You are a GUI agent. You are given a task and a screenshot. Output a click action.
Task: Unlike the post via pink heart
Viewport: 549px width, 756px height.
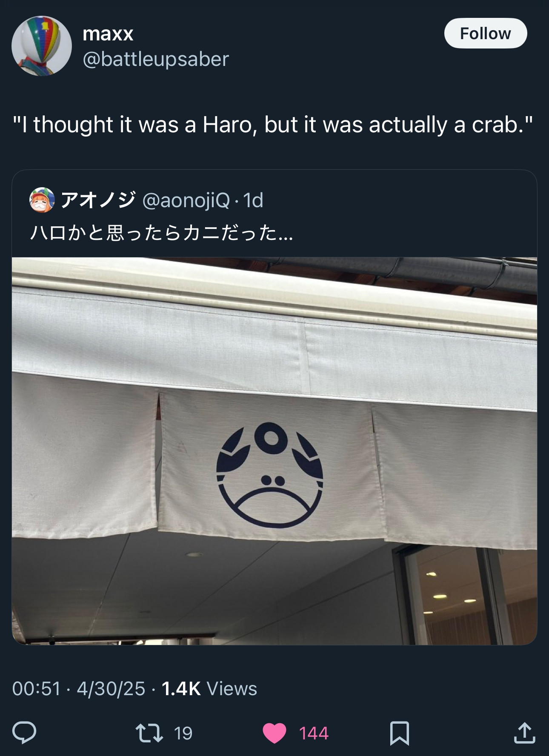(274, 733)
